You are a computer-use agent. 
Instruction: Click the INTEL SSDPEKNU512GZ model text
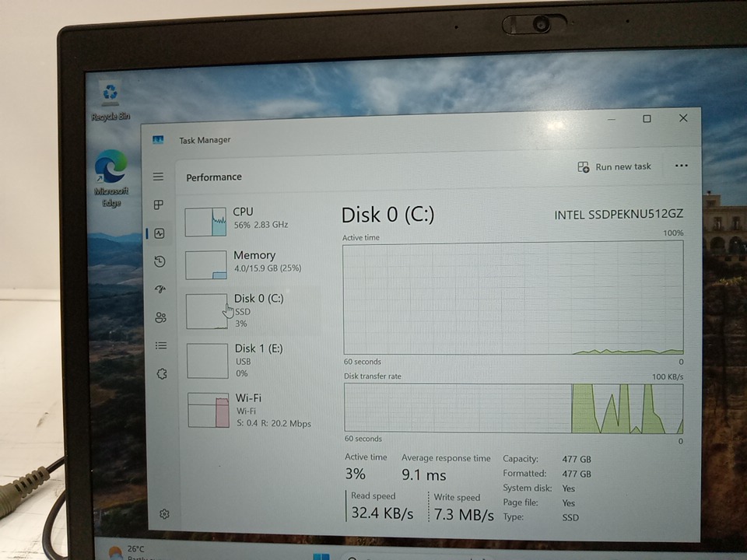point(619,215)
